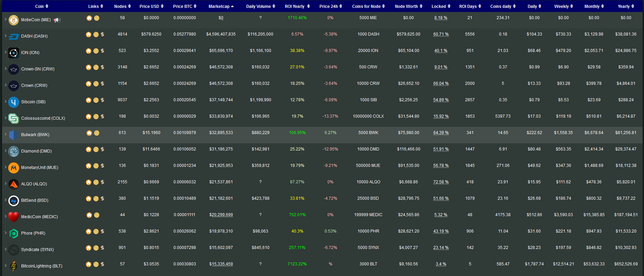This screenshot has width=644, height=276.
Task: Click ION locked value 40.1 %
Action: point(441,51)
